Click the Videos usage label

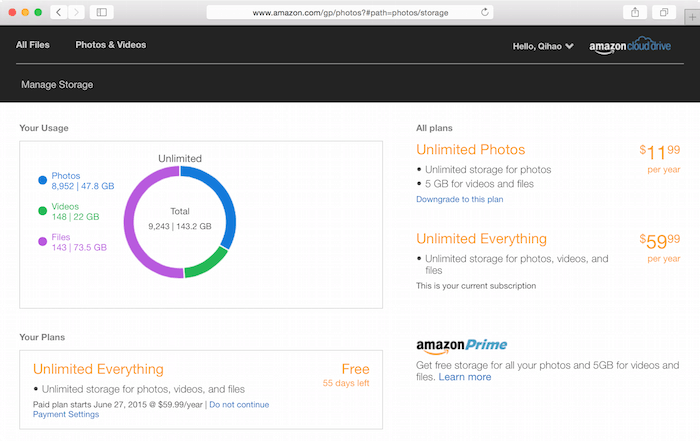pos(65,206)
